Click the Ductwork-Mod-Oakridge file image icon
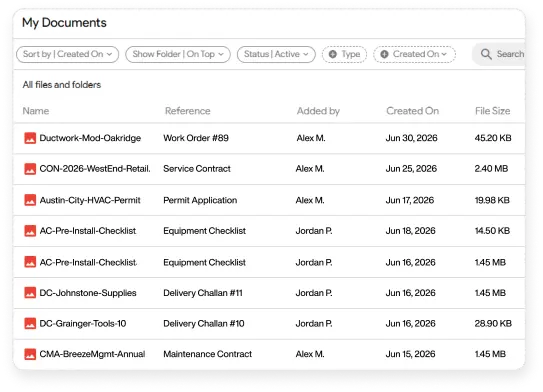543x392 pixels. click(x=30, y=138)
